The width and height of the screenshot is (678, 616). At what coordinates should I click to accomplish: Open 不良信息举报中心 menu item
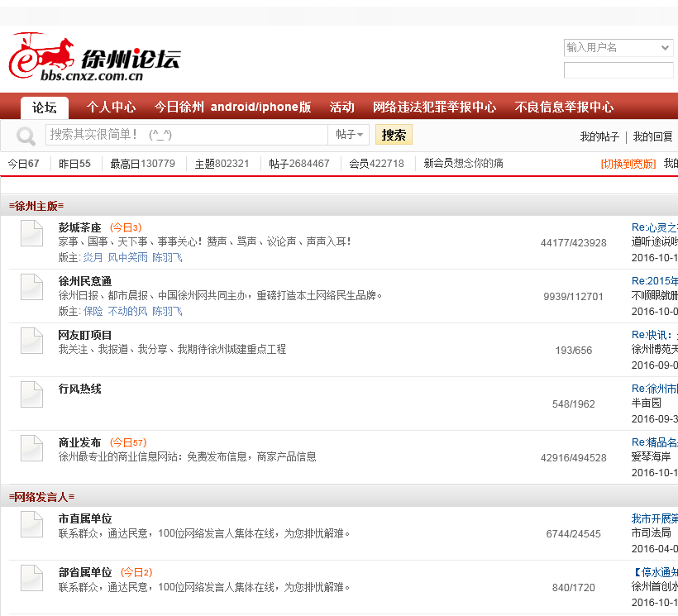pyautogui.click(x=564, y=107)
